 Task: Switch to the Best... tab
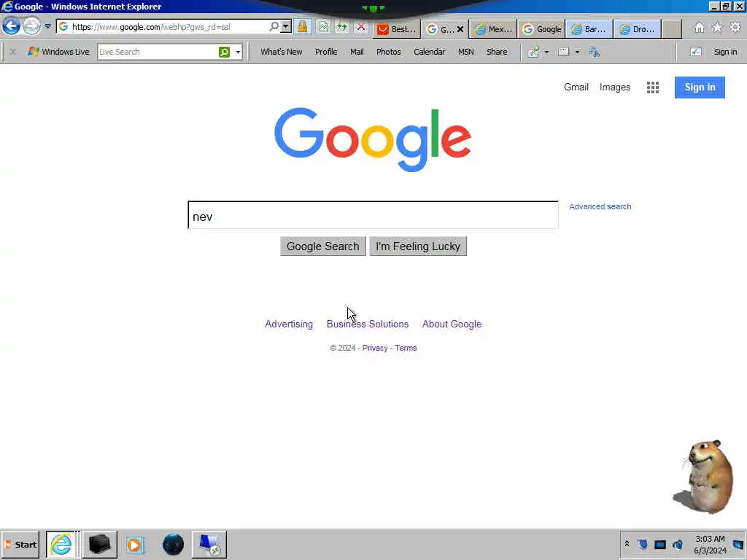[397, 29]
